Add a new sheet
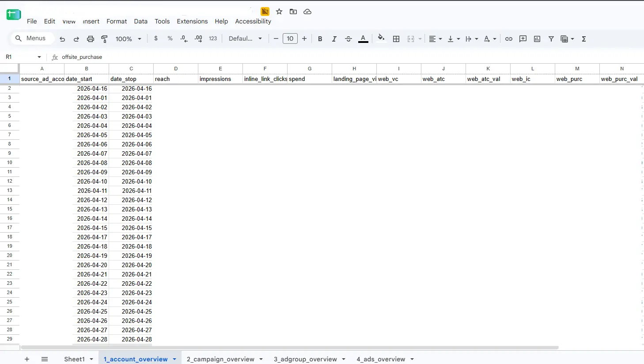Screen dimensions: 644x364 tap(27, 359)
